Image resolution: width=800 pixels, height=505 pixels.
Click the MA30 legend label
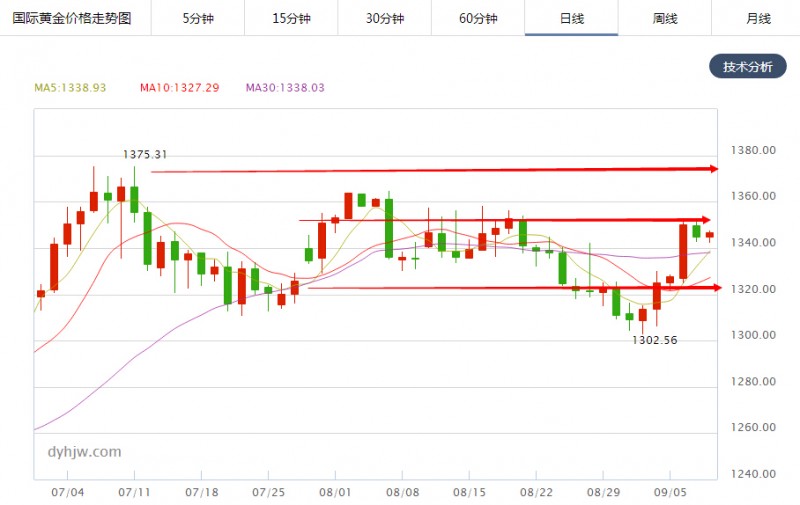285,88
